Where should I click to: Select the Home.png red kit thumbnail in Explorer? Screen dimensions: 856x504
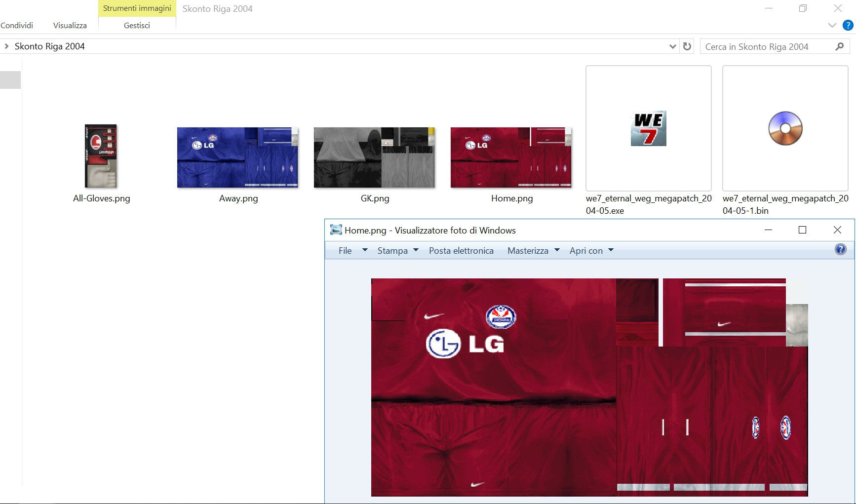(x=511, y=157)
